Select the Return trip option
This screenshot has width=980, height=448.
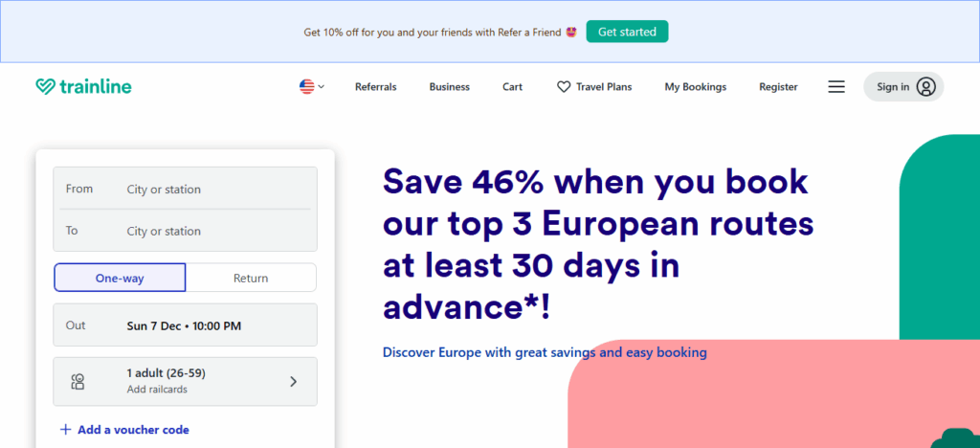click(251, 278)
